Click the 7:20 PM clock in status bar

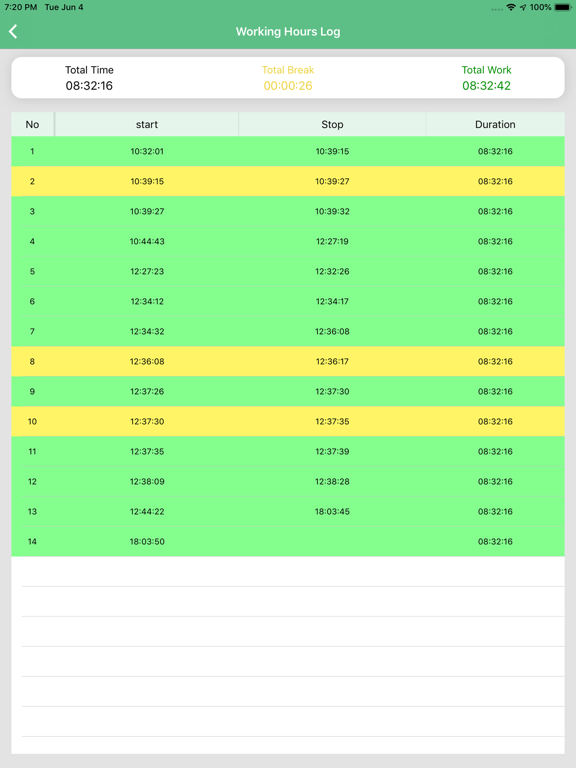[x=21, y=7]
